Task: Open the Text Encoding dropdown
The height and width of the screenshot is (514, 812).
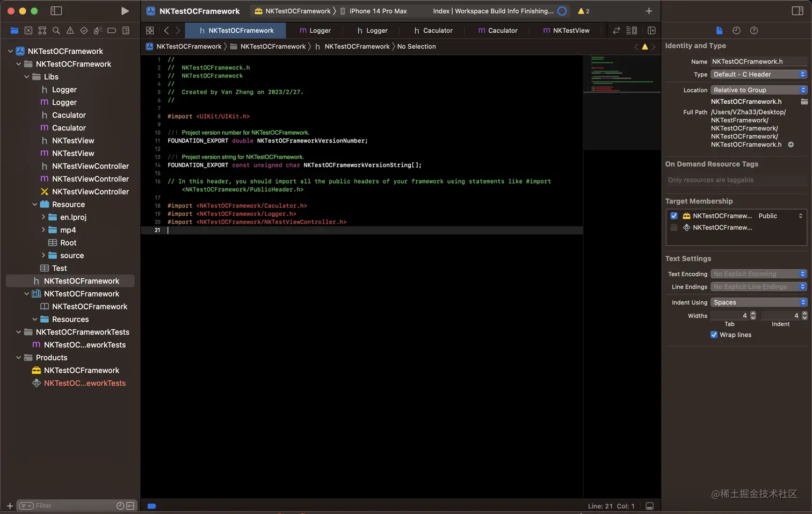Action: click(759, 274)
